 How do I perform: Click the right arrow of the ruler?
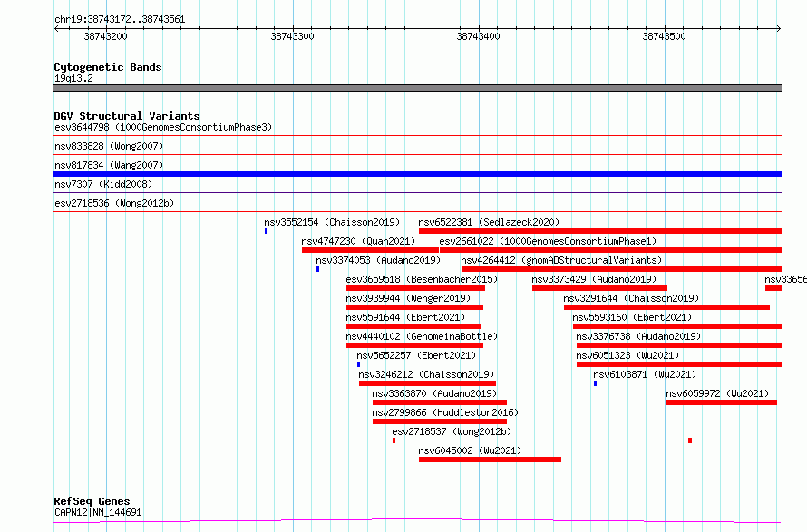coord(779,29)
